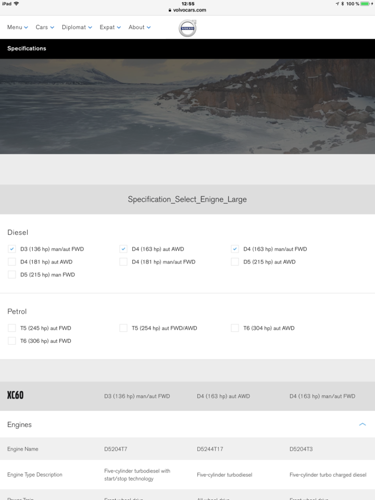Click the Specifications header link
This screenshot has width=375, height=500.
[x=27, y=49]
